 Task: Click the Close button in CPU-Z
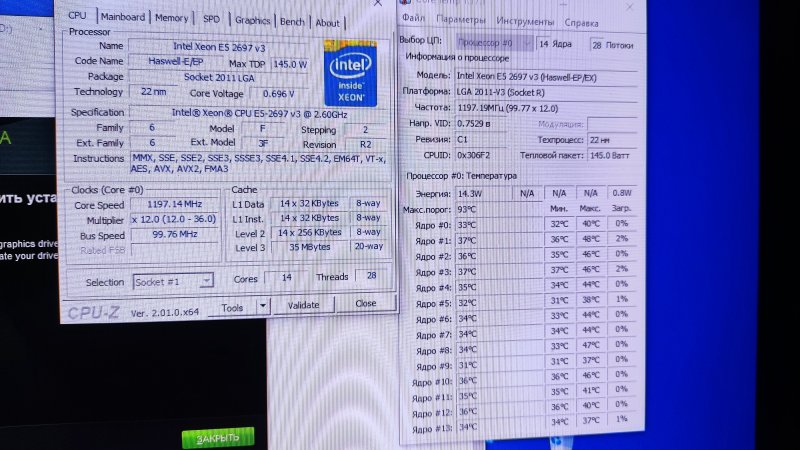coord(366,304)
